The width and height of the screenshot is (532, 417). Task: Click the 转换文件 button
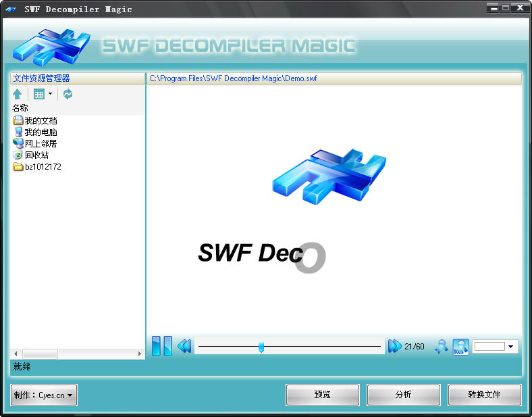[x=485, y=395]
